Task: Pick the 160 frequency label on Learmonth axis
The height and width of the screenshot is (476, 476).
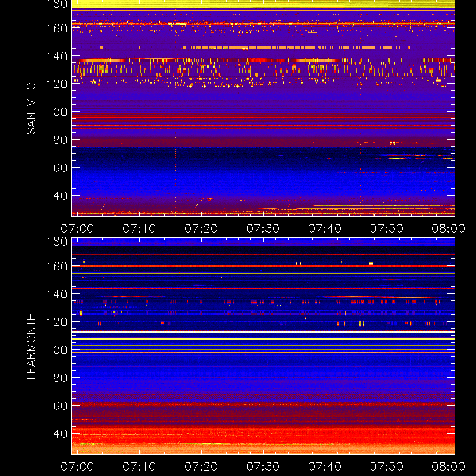Action: click(x=57, y=266)
